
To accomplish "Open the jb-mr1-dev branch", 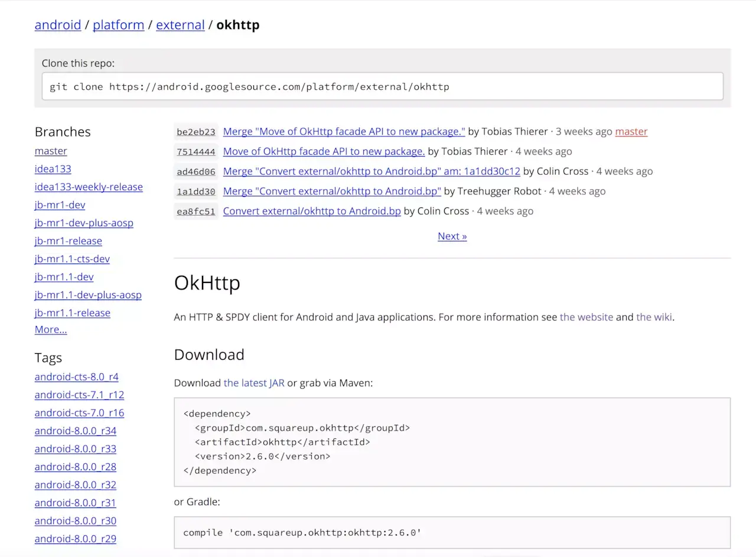I will (60, 205).
